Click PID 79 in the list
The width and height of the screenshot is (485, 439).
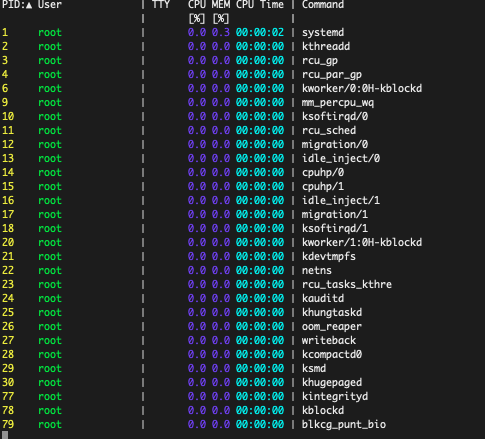[8, 424]
